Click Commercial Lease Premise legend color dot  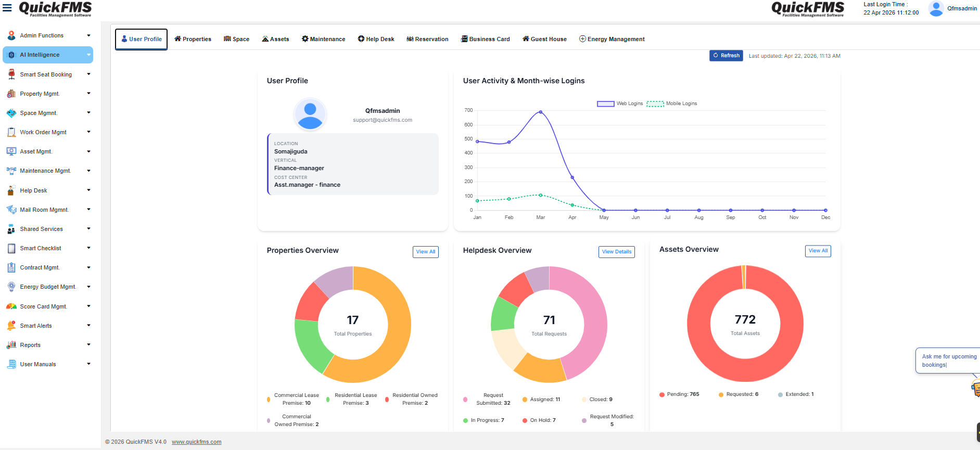[269, 400]
